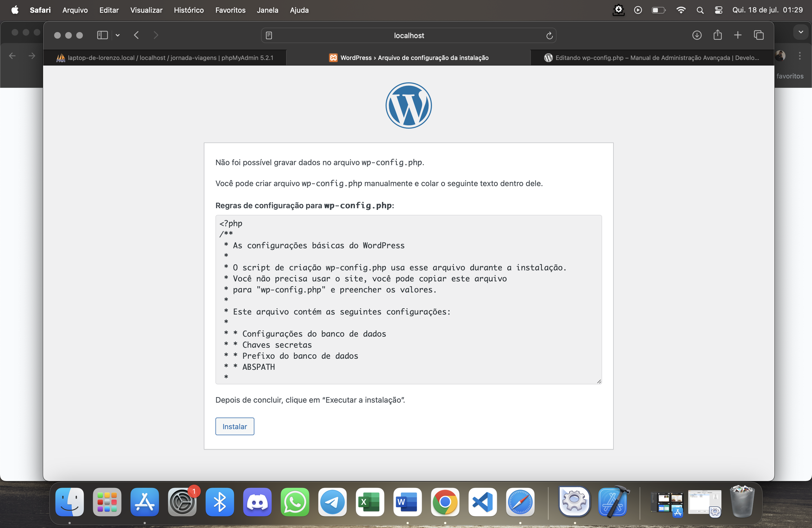Open Launchpad from the Dock

[x=107, y=502]
